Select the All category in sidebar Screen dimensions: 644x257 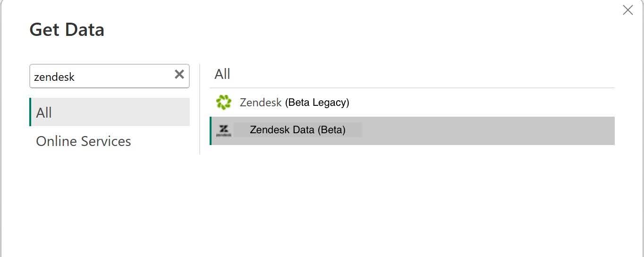[110, 112]
